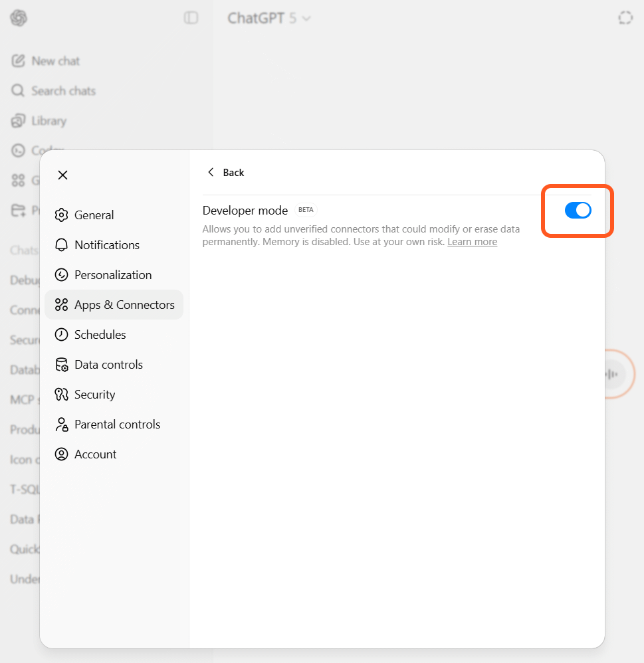Open the ChatGPT 5 model selector
This screenshot has height=663, width=644.
(268, 18)
